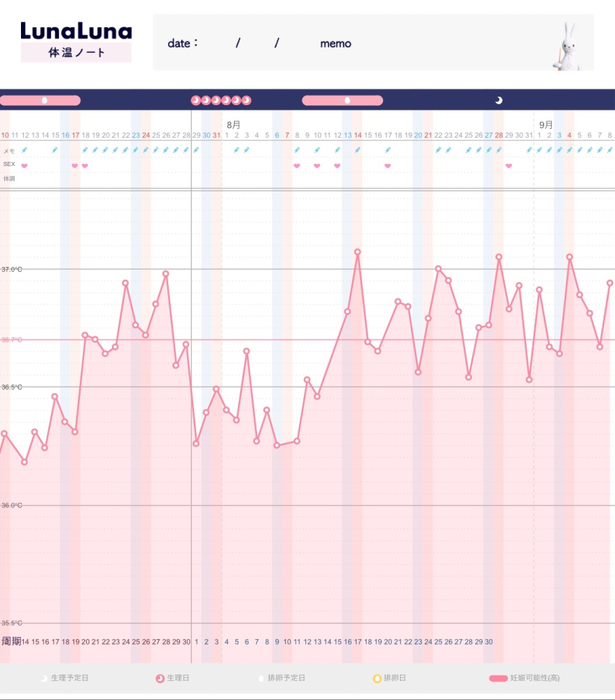Click the heart icon under August 17
The width and height of the screenshot is (615, 700).
coord(387,166)
